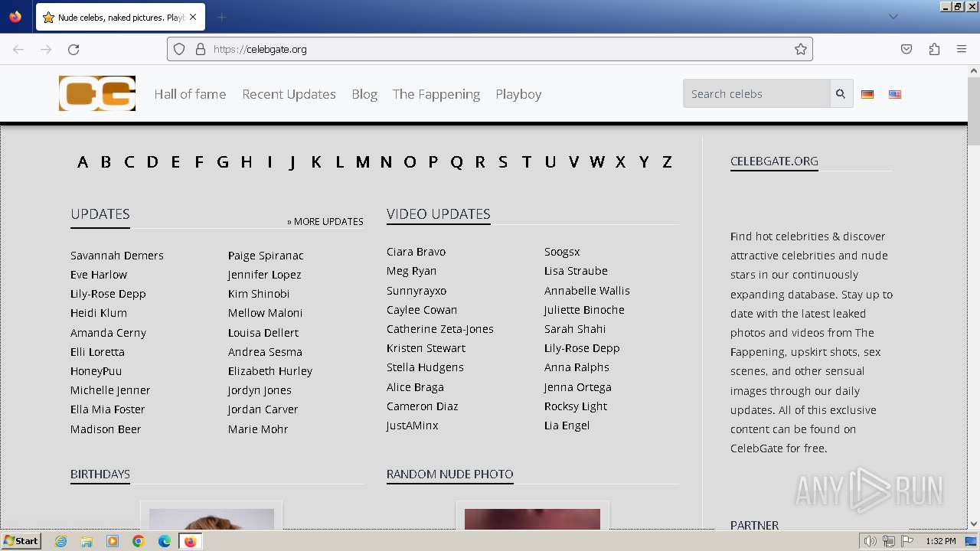Open File Explorer from the taskbar
This screenshot has height=551, width=980.
87,541
